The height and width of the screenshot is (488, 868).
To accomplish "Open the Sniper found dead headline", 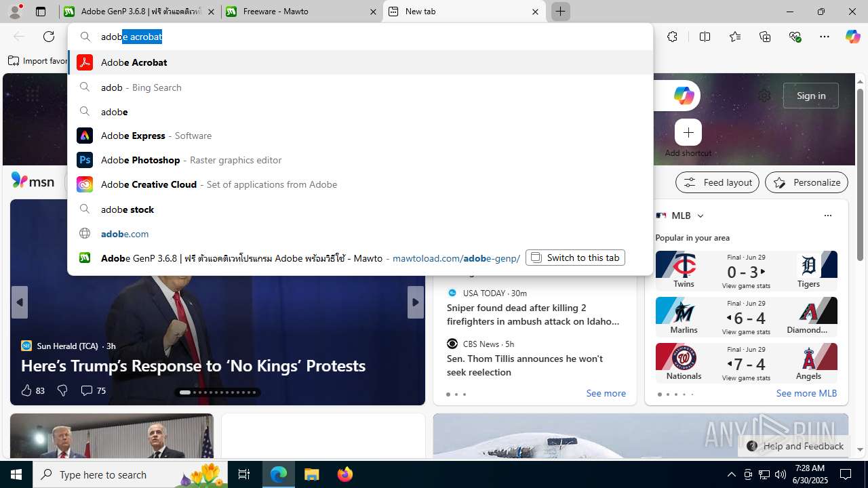I will (x=533, y=314).
